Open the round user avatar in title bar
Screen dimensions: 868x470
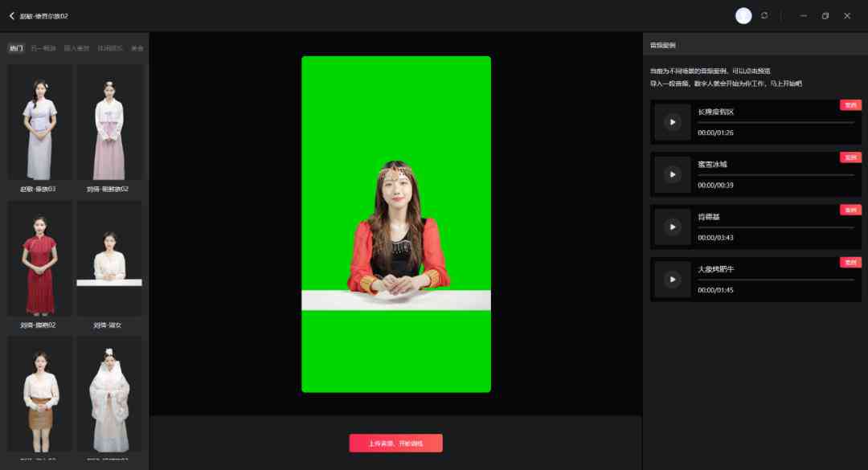point(743,16)
